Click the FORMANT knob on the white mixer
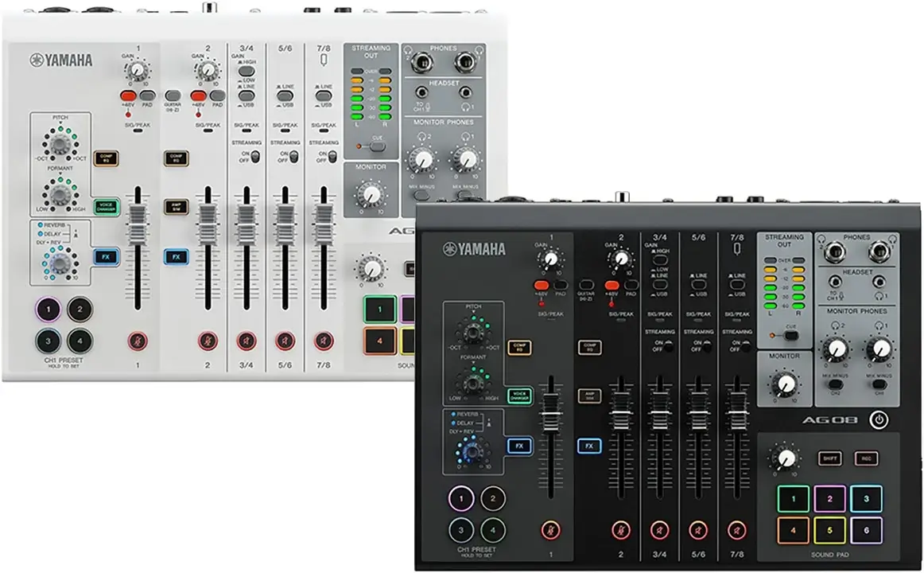 (x=60, y=193)
